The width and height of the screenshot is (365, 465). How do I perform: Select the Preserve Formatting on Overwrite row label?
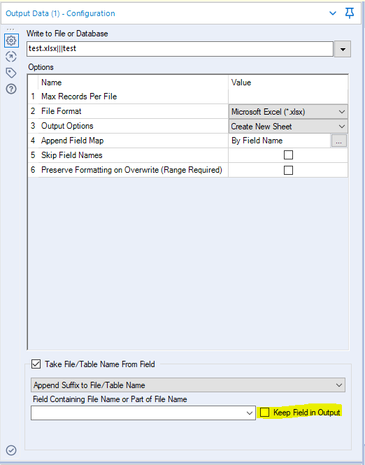(x=132, y=170)
